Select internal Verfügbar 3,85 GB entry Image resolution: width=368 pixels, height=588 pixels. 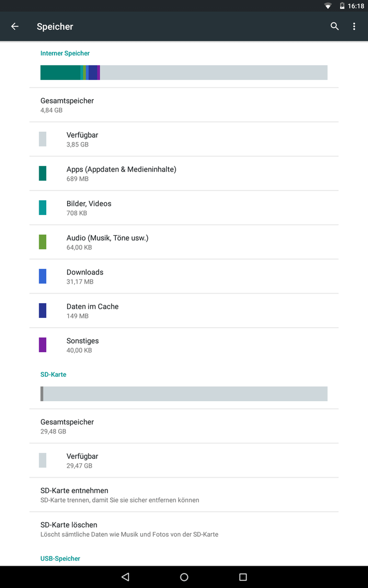184,139
